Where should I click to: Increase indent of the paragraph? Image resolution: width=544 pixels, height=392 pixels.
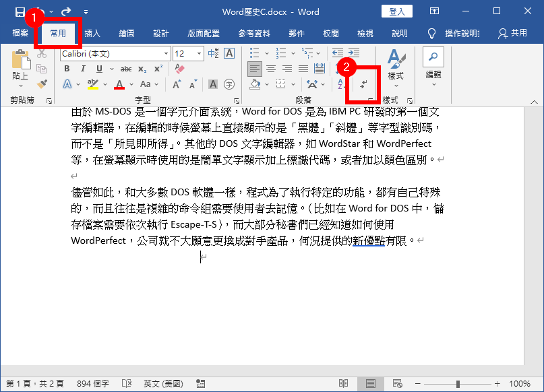(x=354, y=53)
